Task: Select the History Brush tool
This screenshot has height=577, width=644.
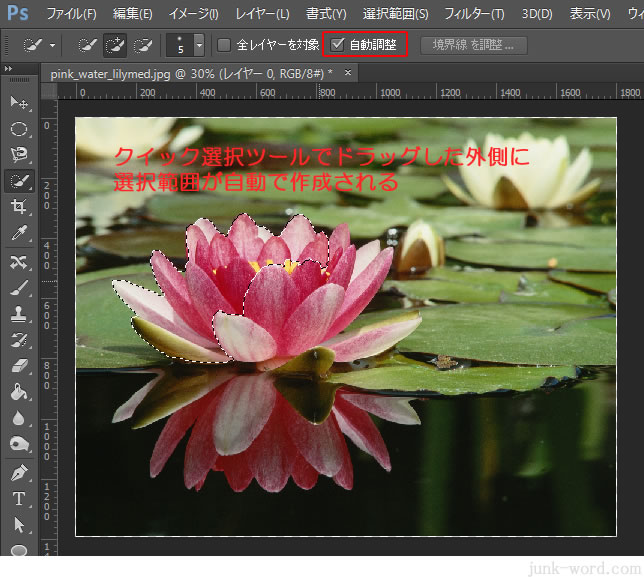Action: pyautogui.click(x=19, y=340)
